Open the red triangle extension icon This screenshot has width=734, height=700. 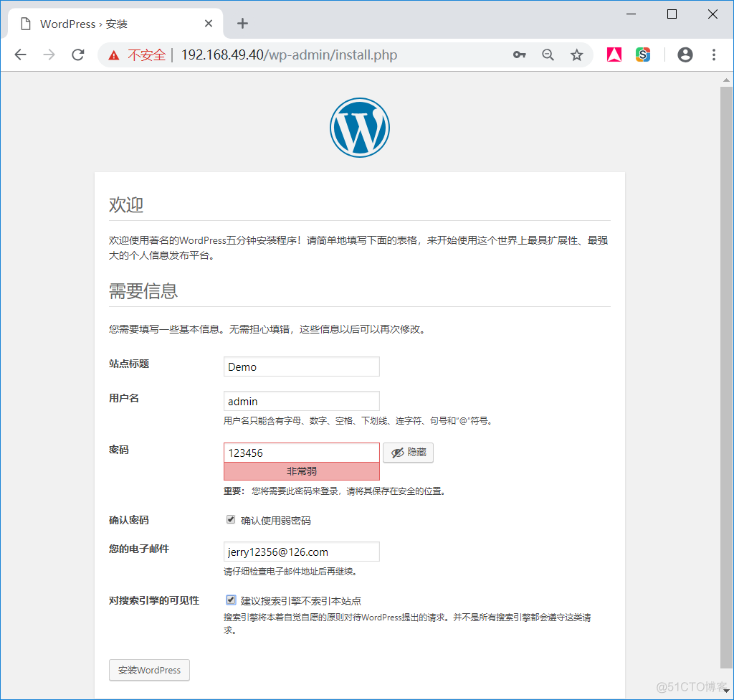[x=614, y=55]
